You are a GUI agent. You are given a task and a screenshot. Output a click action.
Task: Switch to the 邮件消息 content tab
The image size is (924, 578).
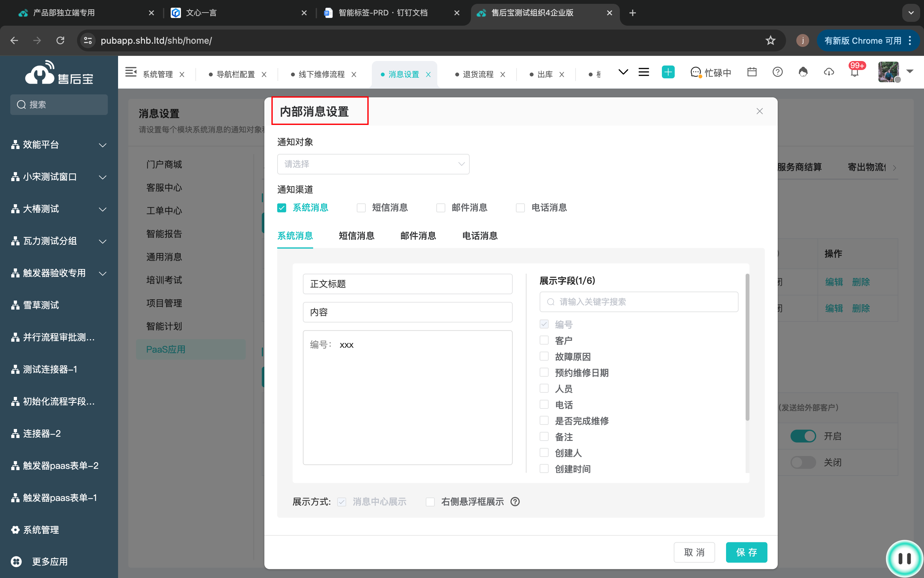click(418, 236)
